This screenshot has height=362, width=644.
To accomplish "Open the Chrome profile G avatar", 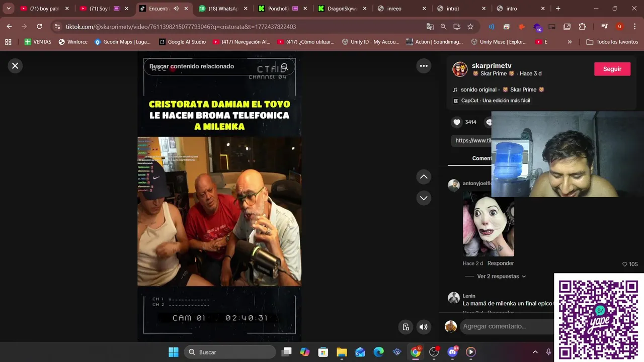I will (619, 27).
